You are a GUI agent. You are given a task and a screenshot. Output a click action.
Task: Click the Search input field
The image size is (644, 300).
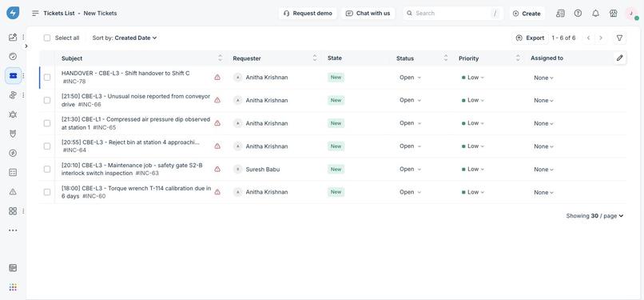452,13
